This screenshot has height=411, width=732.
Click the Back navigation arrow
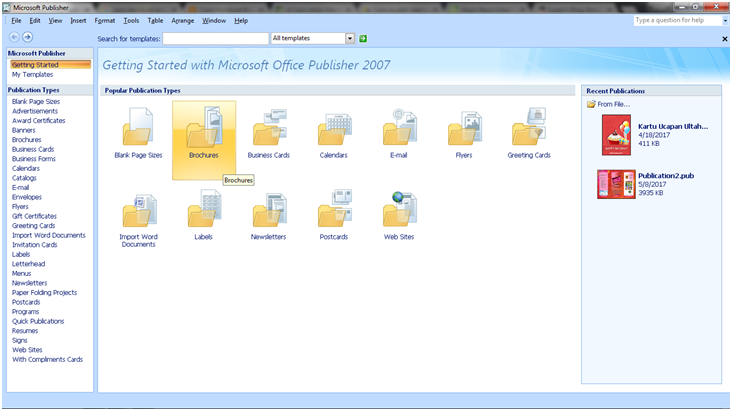point(14,37)
